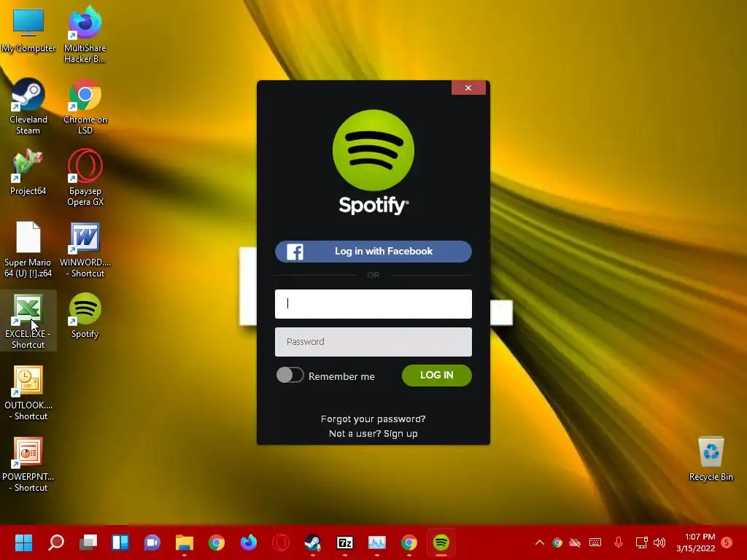Viewport: 747px width, 560px height.
Task: Expand hidden system tray icons
Action: [539, 542]
